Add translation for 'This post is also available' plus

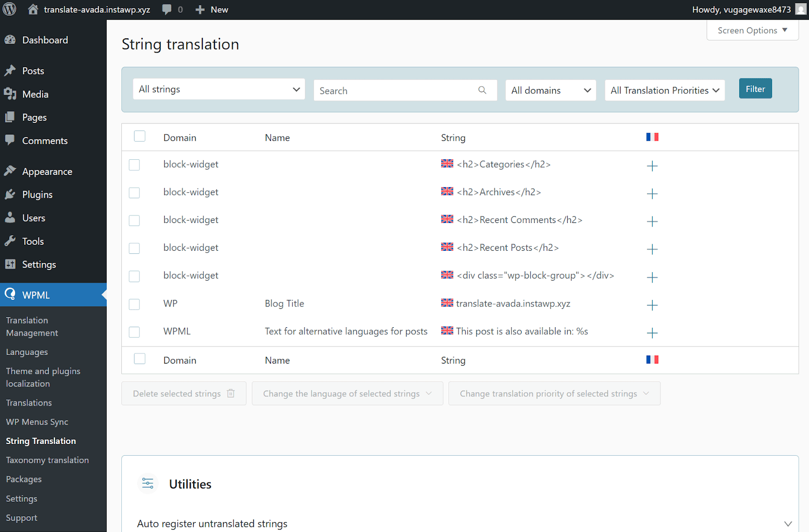click(652, 333)
